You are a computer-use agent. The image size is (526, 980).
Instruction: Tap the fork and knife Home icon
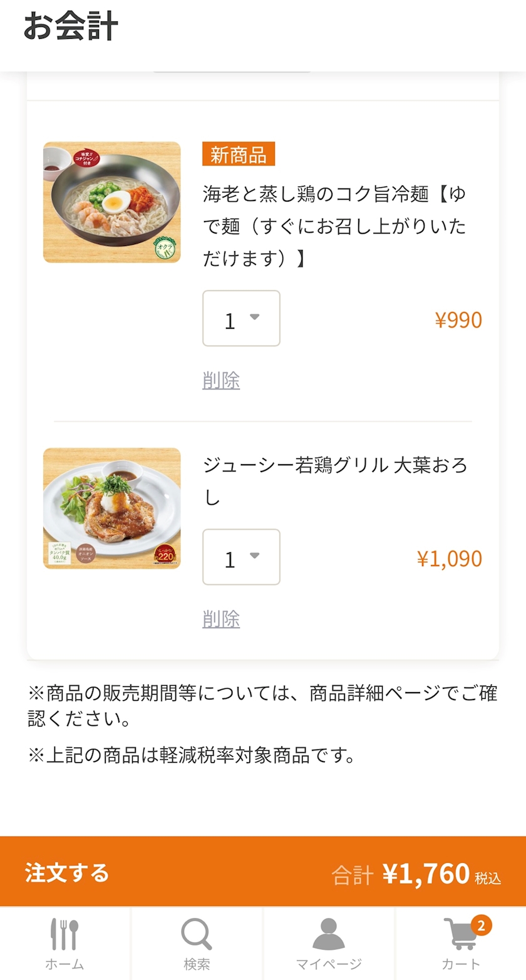[64, 934]
